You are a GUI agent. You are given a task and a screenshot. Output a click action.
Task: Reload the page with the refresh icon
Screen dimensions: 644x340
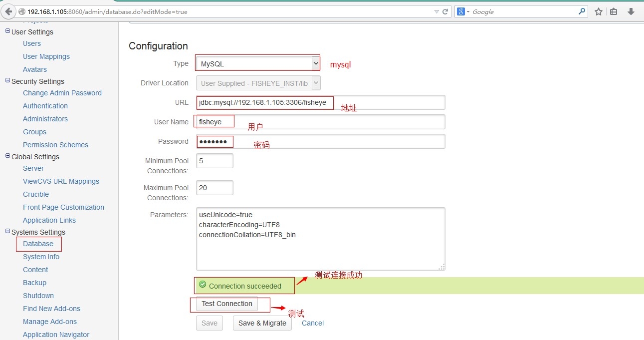(x=445, y=11)
